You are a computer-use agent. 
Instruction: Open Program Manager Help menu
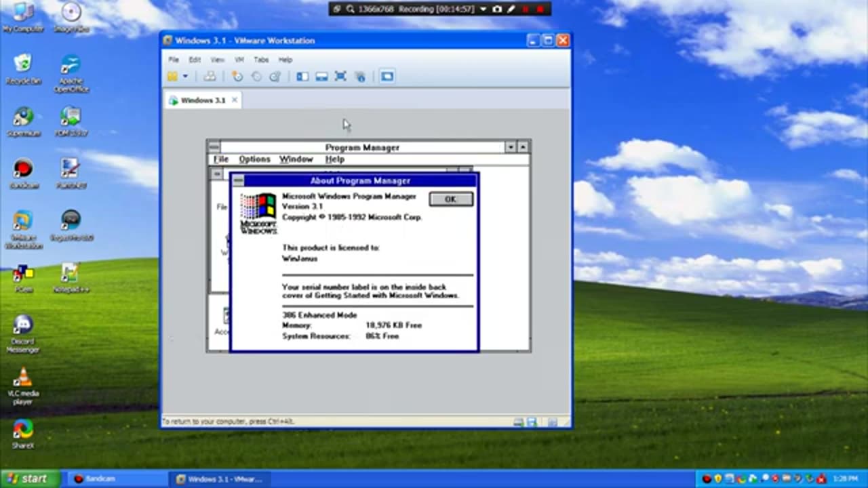coord(335,159)
